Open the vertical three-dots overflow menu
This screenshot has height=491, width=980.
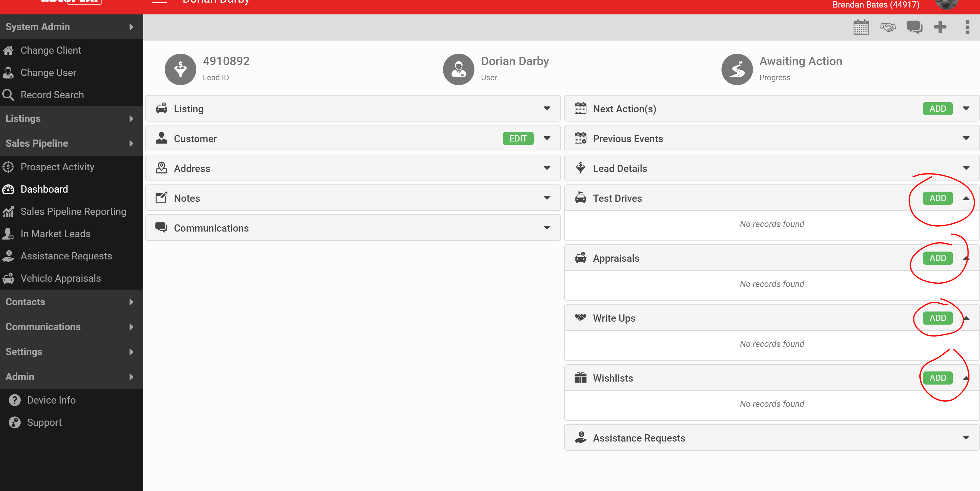(967, 28)
